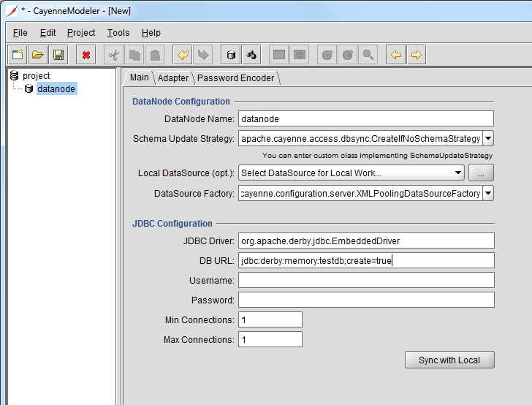The image size is (532, 405).
Task: Click the red Remove icon
Action: click(x=86, y=55)
